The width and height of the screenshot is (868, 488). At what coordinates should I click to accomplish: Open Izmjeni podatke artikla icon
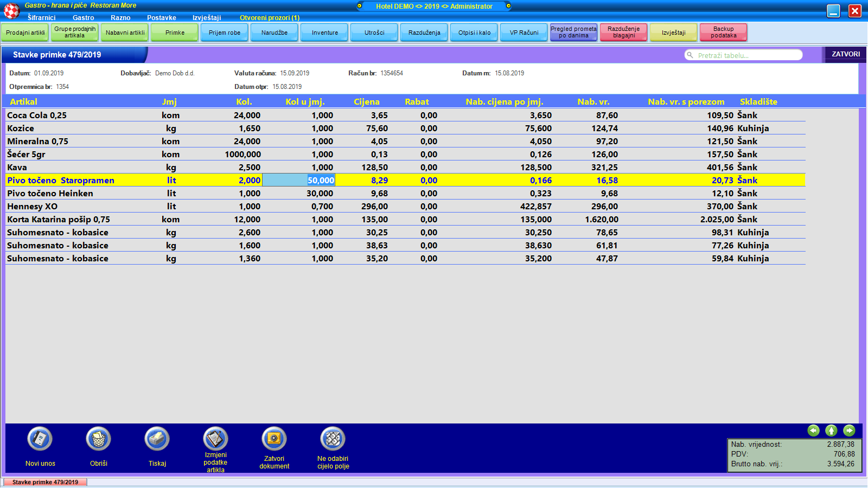click(215, 439)
